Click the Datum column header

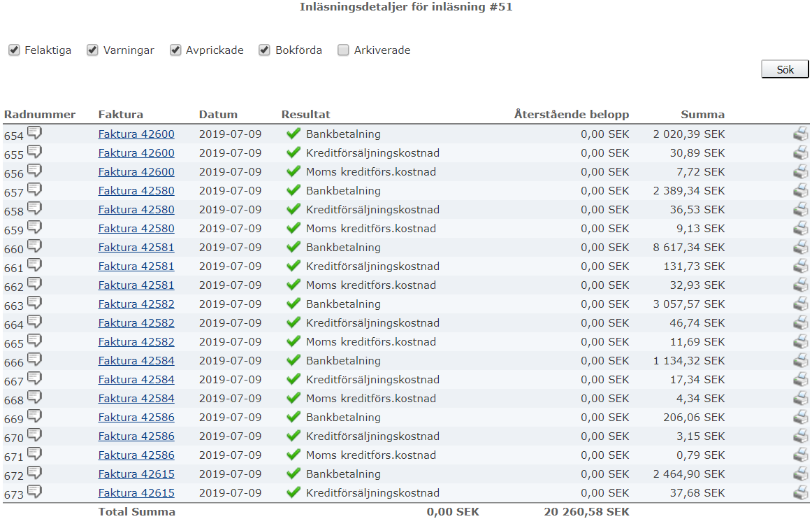218,115
